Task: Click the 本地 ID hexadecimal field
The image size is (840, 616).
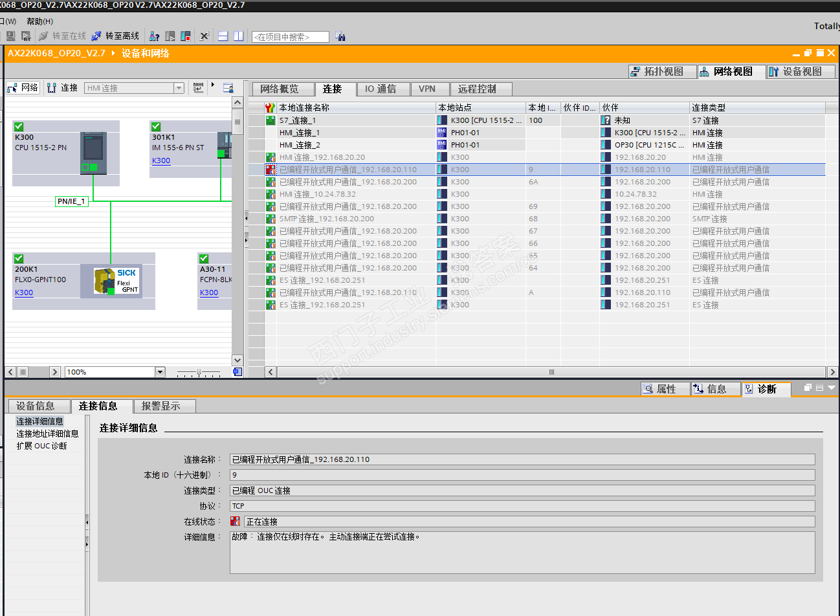Action: pyautogui.click(x=522, y=475)
